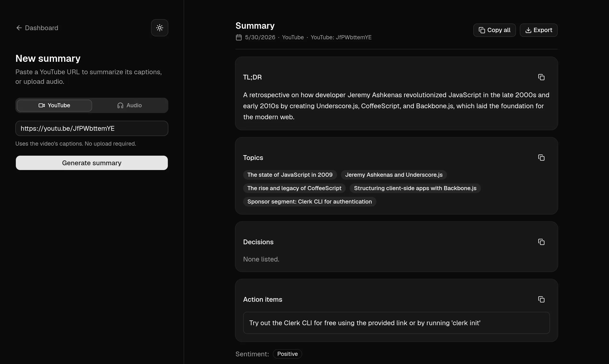609x364 pixels.
Task: Click the Export button
Action: (539, 30)
